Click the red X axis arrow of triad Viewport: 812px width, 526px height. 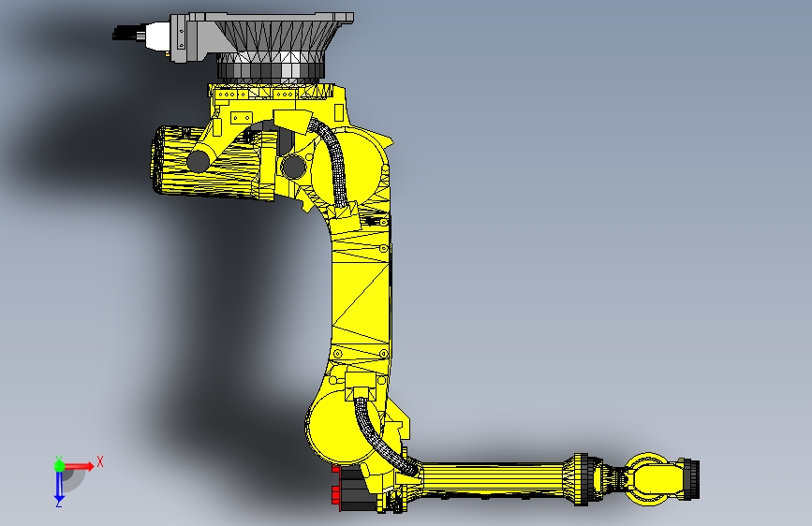[x=78, y=466]
